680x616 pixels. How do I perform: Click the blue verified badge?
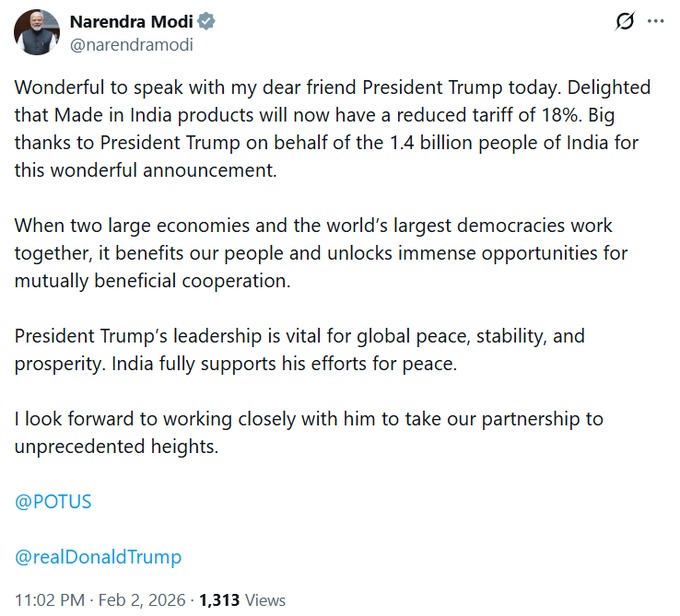[x=207, y=22]
